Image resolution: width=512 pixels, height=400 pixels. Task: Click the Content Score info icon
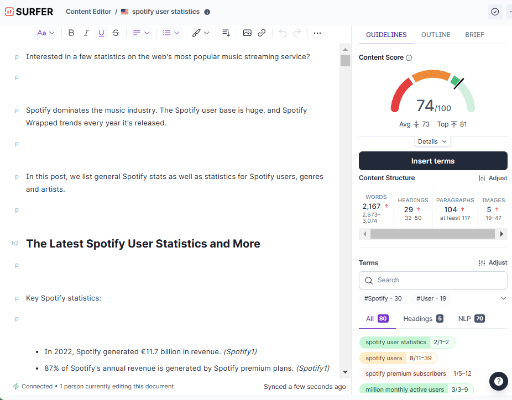409,58
